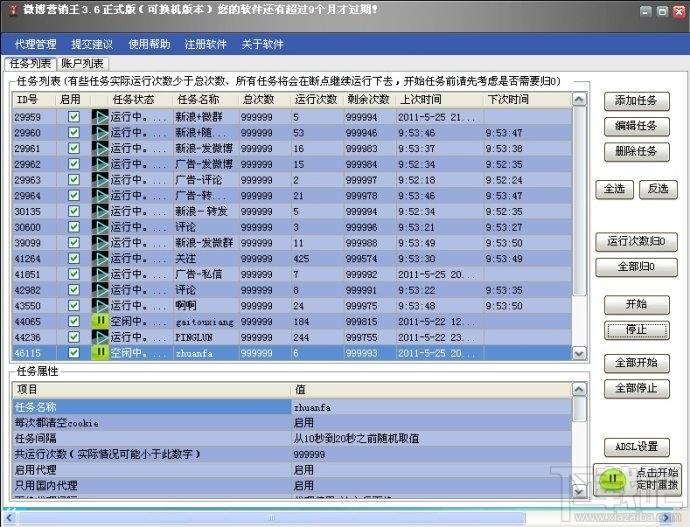690x527 pixels.
Task: Click running status icon for task 42982
Action: click(100, 290)
